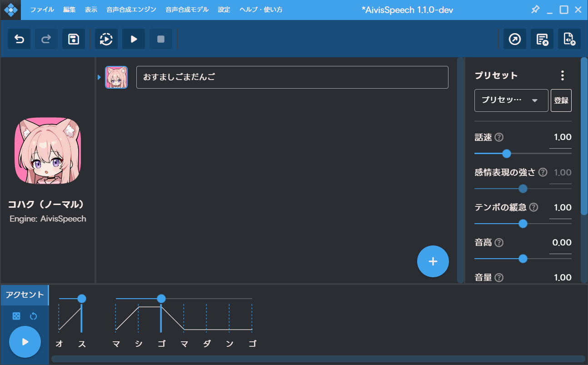Click the 音高 slider handle
This screenshot has height=365, width=588.
pyautogui.click(x=523, y=259)
